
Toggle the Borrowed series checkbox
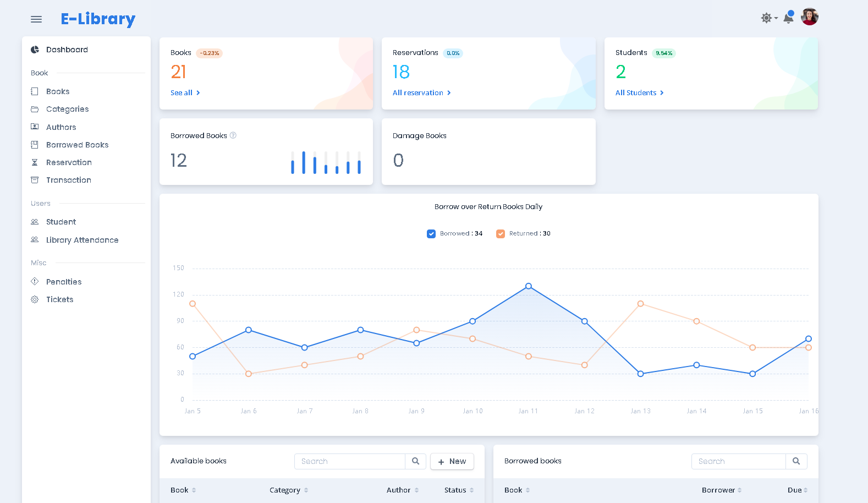tap(431, 234)
